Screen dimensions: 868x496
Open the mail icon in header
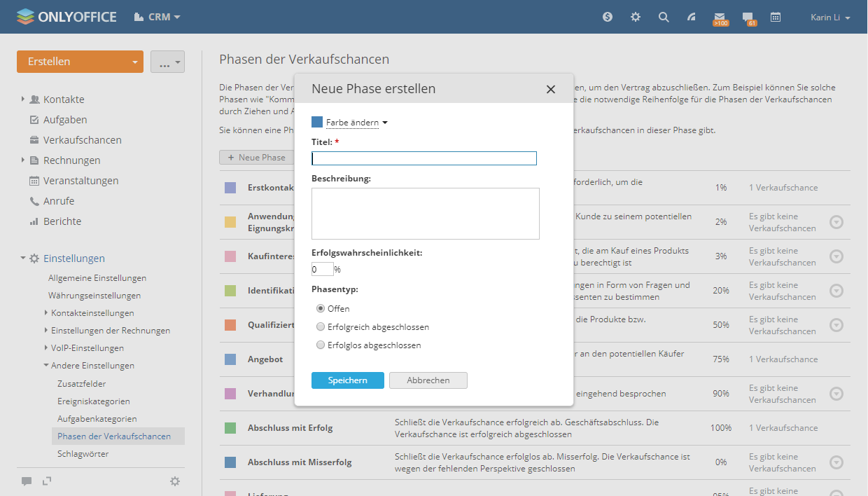[x=720, y=17]
